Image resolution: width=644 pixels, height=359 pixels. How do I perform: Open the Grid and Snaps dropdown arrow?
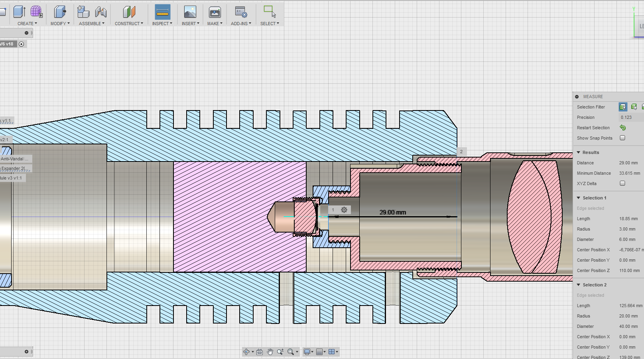pyautogui.click(x=325, y=352)
